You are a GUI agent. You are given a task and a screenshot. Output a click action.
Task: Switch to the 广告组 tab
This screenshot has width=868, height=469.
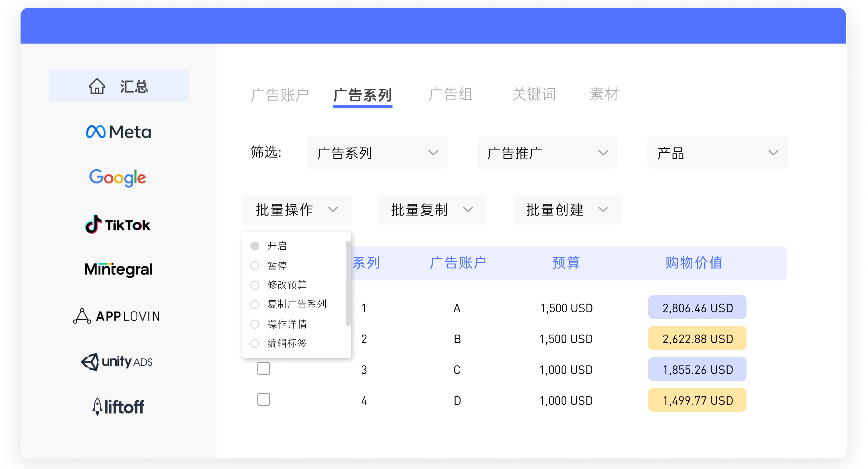point(451,95)
